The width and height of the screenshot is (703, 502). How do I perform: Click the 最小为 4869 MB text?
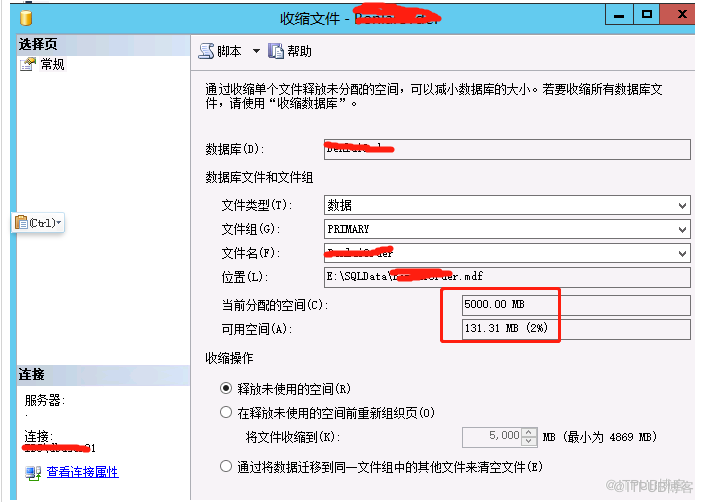[x=609, y=437]
